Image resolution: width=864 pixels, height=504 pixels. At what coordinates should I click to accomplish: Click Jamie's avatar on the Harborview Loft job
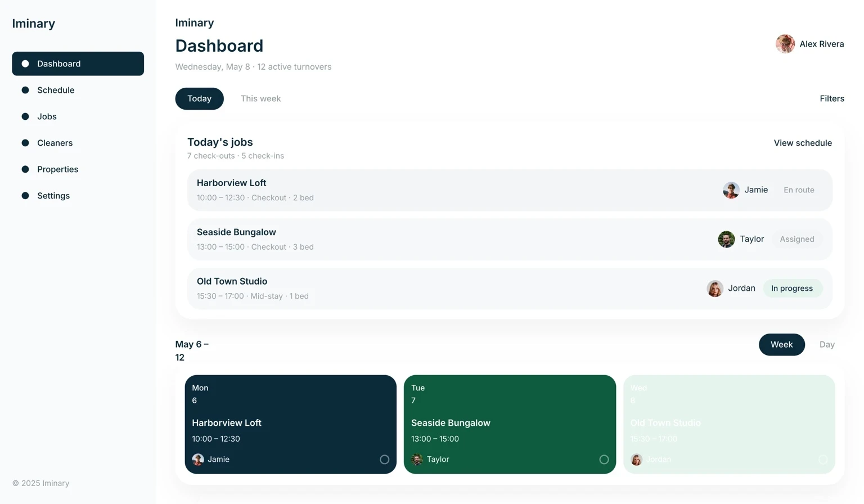click(731, 190)
